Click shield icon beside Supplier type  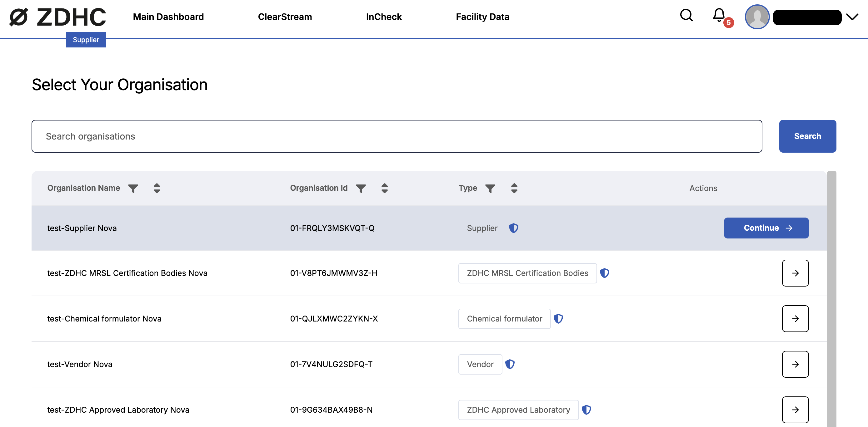click(514, 228)
